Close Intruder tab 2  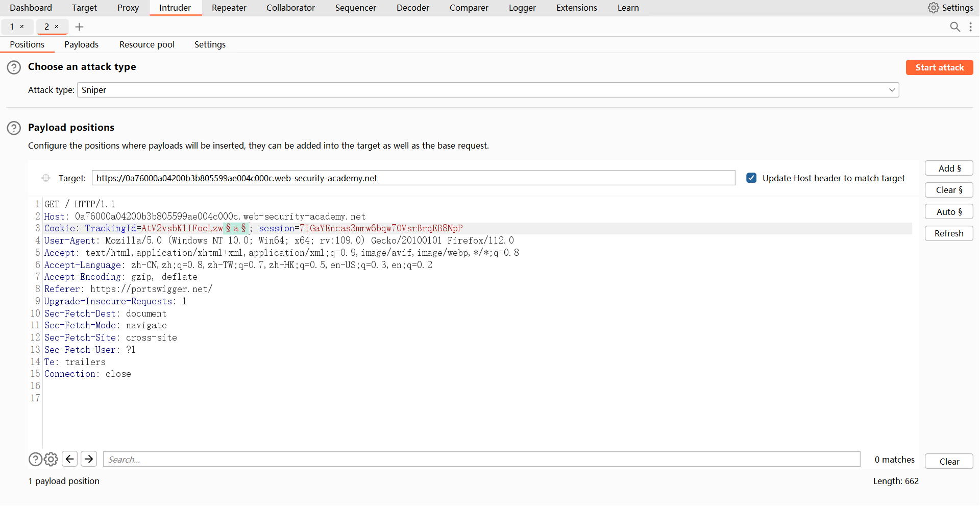click(x=57, y=27)
